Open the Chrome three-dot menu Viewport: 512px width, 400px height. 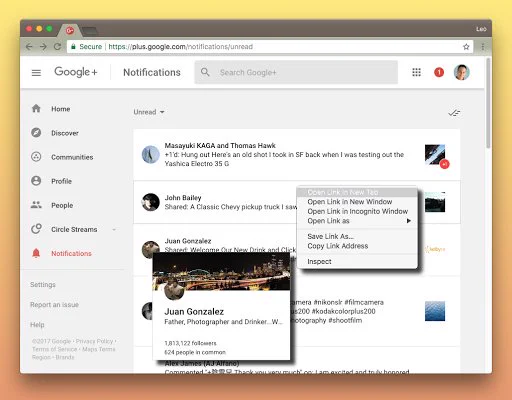(x=482, y=47)
